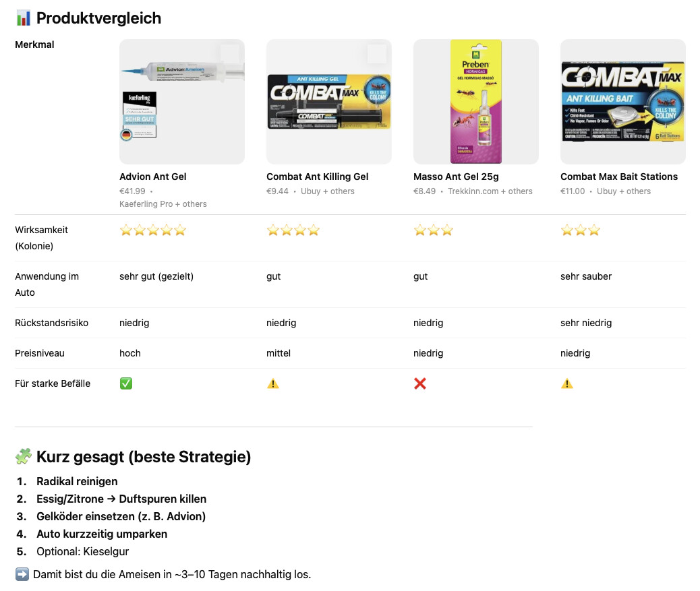Click the bar chart icon beside Produktvergleich
700x591 pixels.
23,18
